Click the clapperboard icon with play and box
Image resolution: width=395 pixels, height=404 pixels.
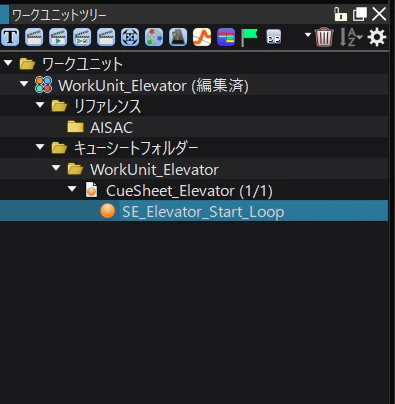(x=82, y=37)
